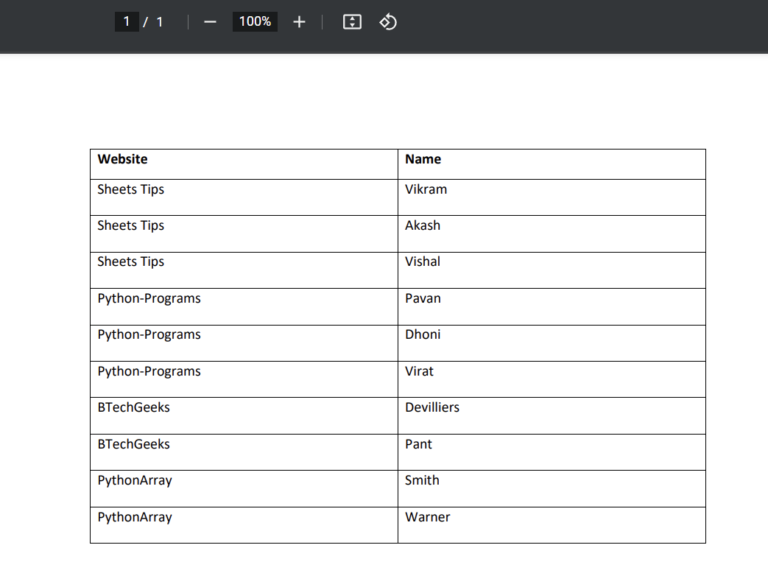Select the Devilliers cell

pos(432,408)
